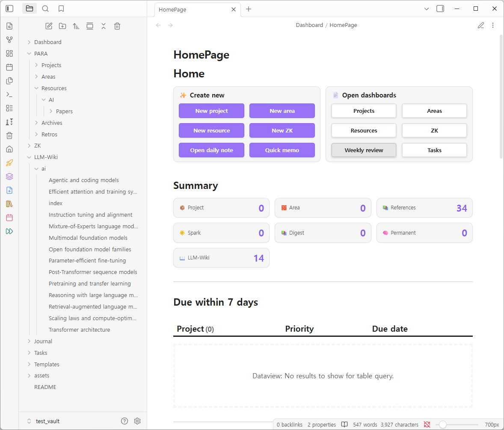Click the New project button

[x=211, y=111]
